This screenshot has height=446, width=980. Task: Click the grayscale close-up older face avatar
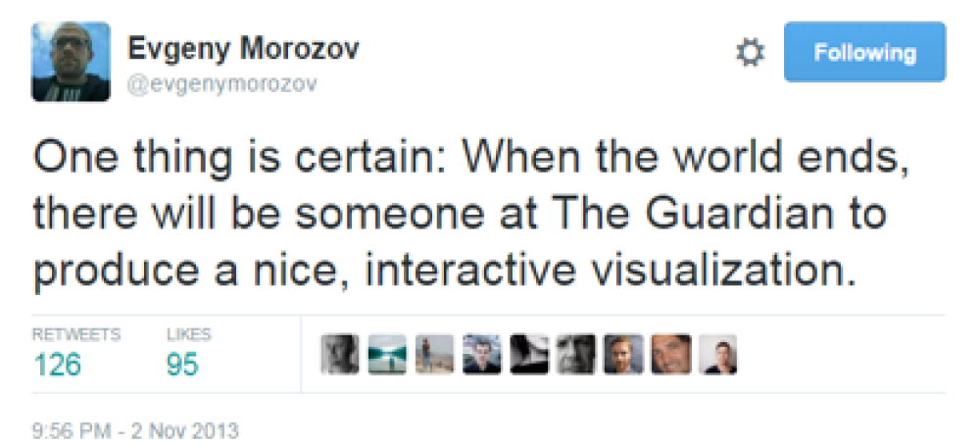pyautogui.click(x=575, y=354)
